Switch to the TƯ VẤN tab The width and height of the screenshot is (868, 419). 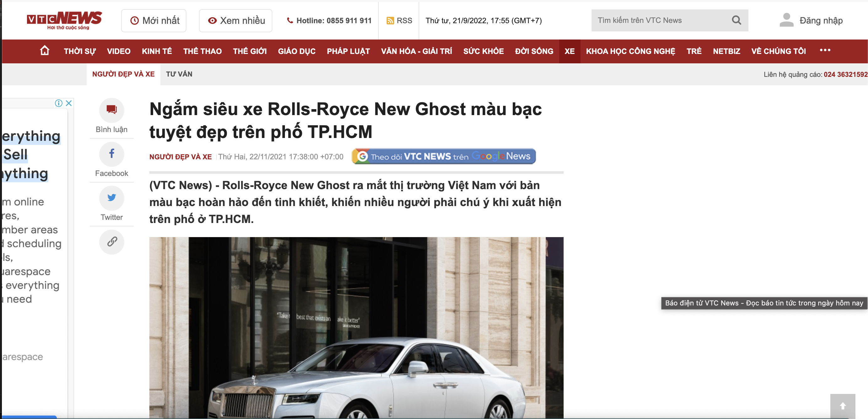(179, 74)
